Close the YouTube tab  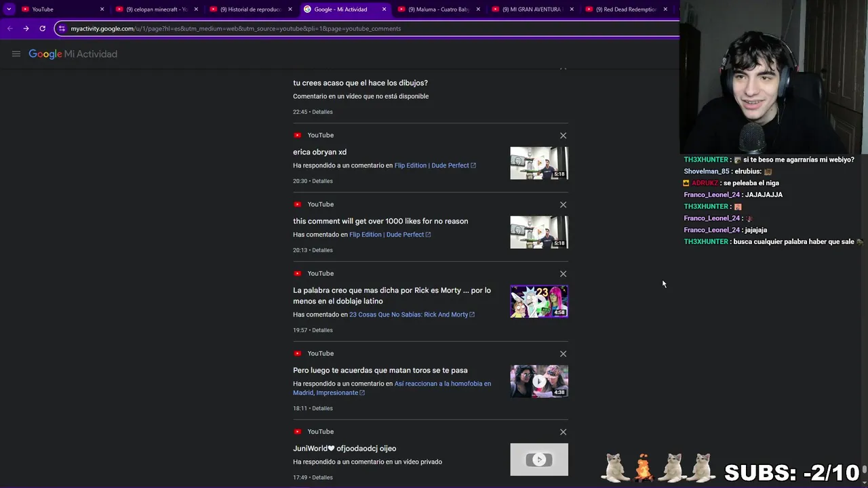point(102,9)
